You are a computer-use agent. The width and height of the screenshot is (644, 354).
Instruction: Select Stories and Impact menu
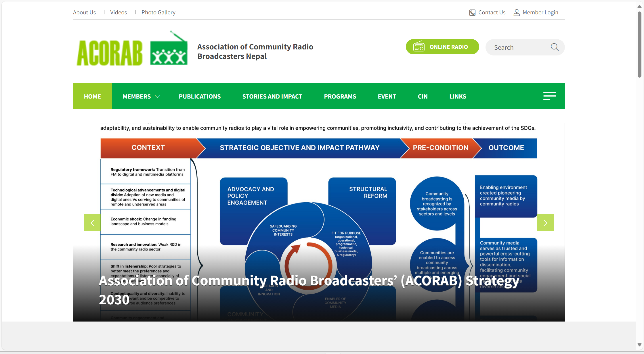click(272, 97)
